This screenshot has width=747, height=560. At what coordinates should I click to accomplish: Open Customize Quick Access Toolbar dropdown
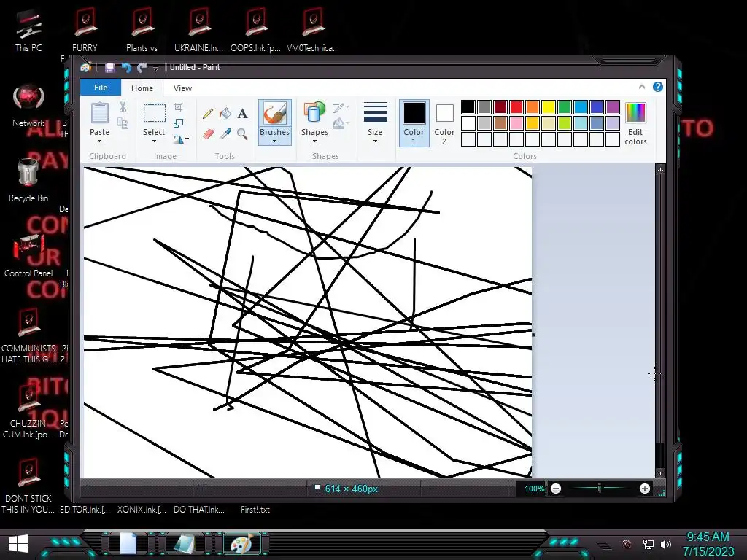[x=155, y=68]
